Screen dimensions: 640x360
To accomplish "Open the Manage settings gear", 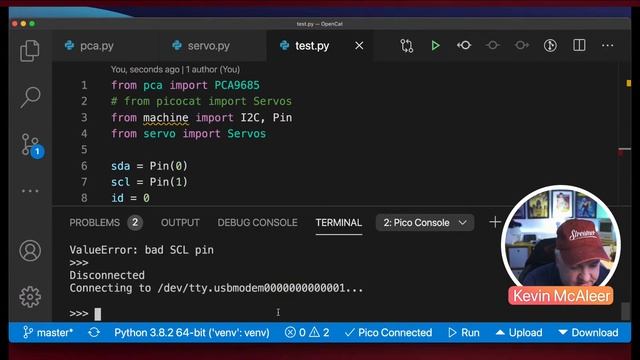I will coord(30,297).
